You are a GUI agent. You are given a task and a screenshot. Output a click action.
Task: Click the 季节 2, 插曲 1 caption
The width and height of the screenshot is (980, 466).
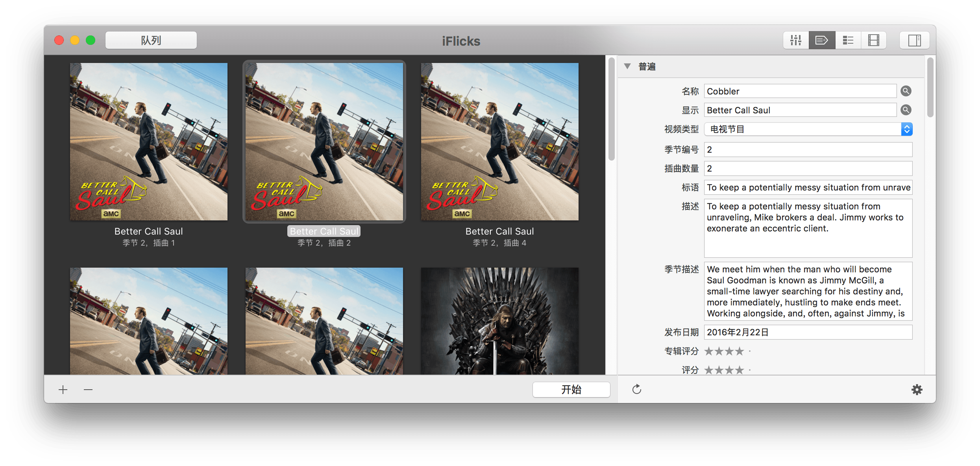click(148, 243)
